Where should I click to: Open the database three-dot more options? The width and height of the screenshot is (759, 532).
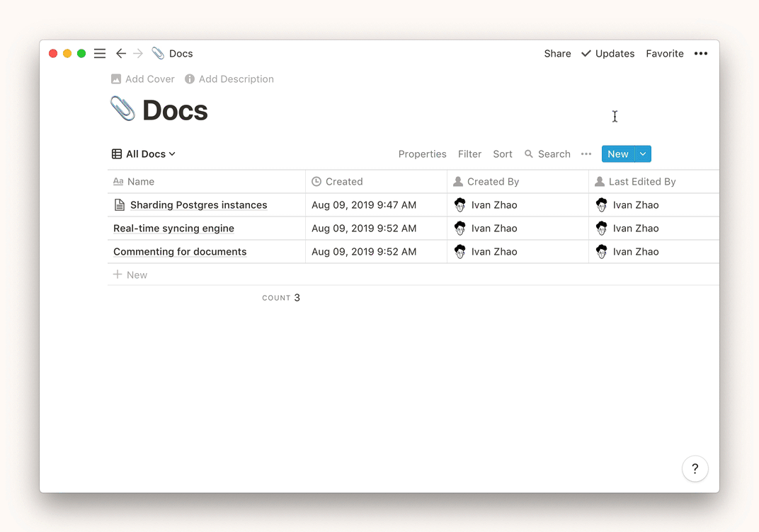[586, 154]
